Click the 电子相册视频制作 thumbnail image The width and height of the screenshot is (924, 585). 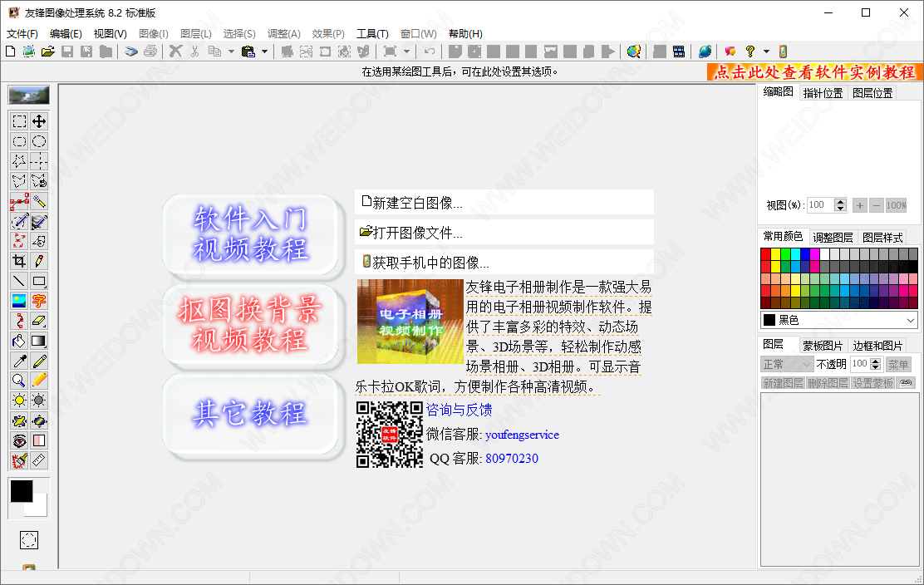[x=410, y=321]
